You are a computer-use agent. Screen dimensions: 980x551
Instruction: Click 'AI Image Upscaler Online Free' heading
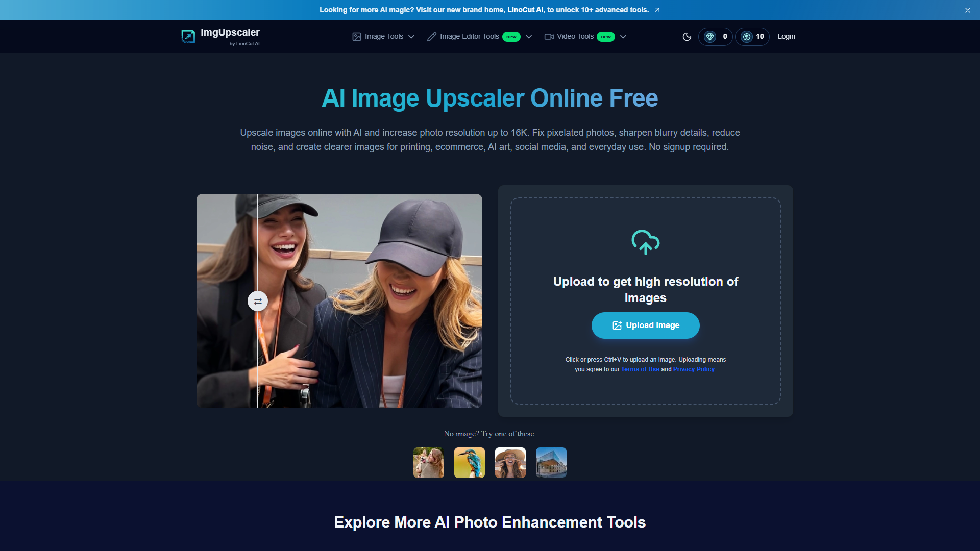[x=490, y=98]
